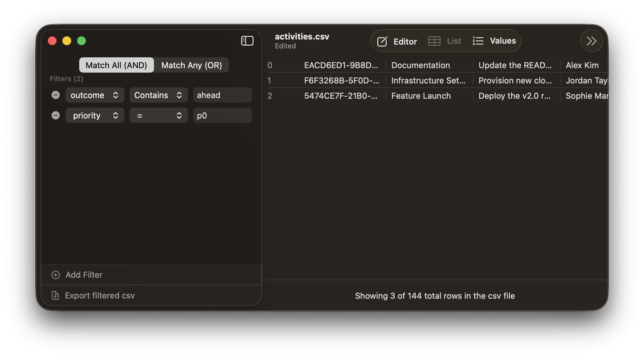
Task: Select the Editor pencil icon
Action: [382, 41]
